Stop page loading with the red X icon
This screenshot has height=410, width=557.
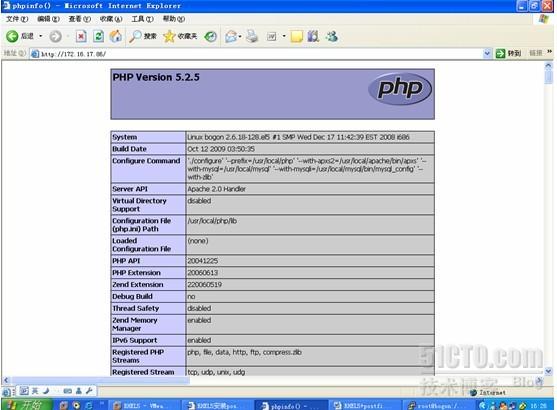[81, 36]
